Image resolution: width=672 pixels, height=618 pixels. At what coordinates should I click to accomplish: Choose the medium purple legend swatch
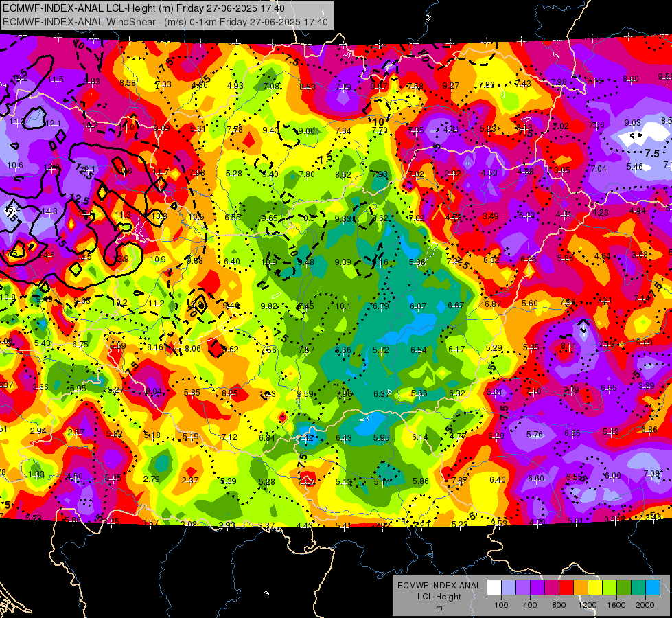523,588
